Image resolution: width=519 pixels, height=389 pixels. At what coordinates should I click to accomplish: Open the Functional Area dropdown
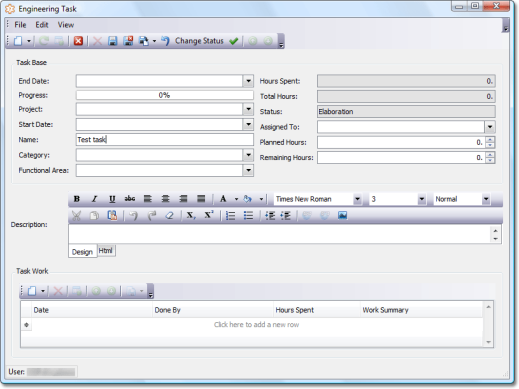(x=248, y=170)
